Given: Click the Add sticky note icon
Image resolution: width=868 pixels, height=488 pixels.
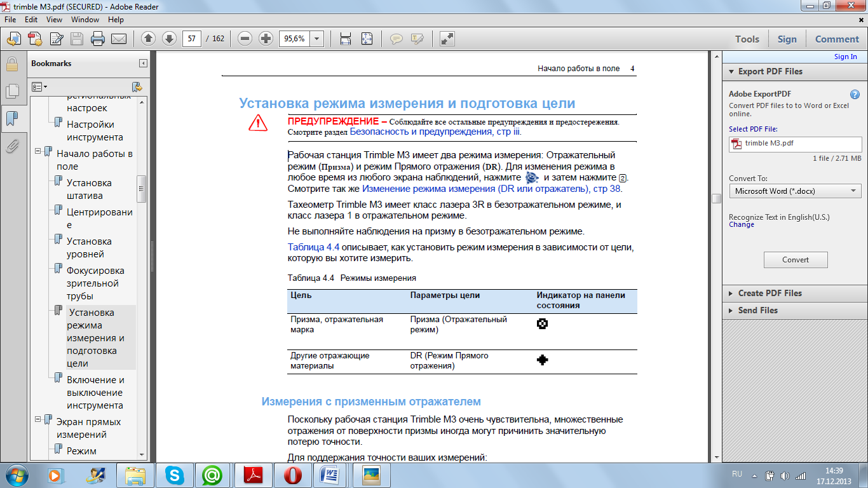Looking at the screenshot, I should [396, 39].
